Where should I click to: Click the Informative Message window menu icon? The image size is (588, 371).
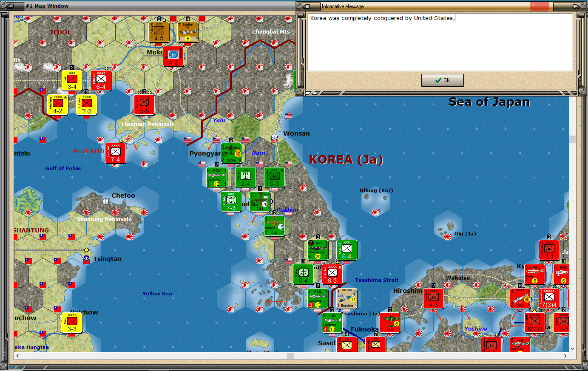tap(308, 6)
